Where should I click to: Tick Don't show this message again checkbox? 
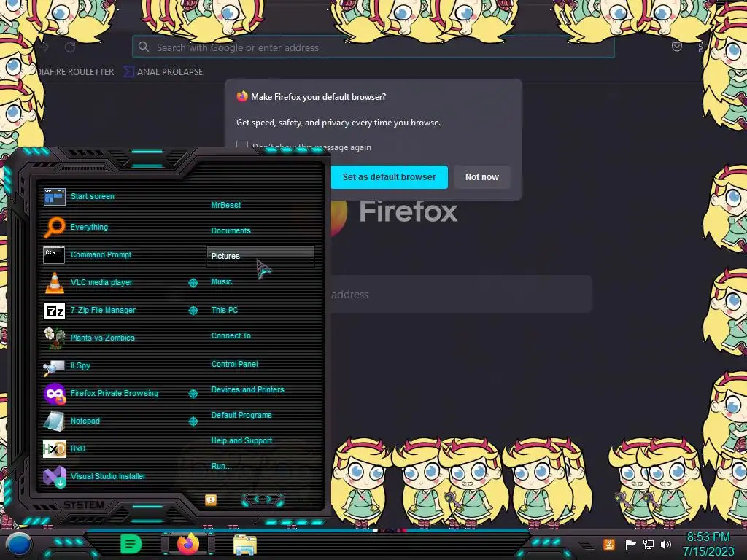coord(242,146)
